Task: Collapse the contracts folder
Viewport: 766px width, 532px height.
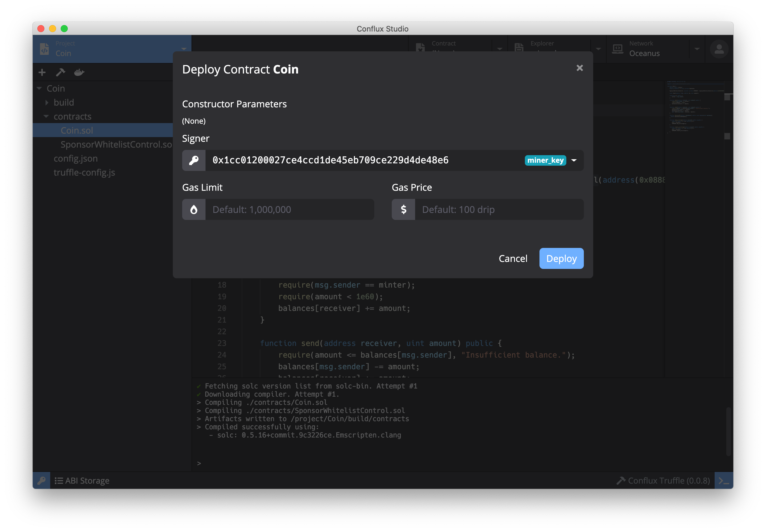Action: pyautogui.click(x=46, y=117)
